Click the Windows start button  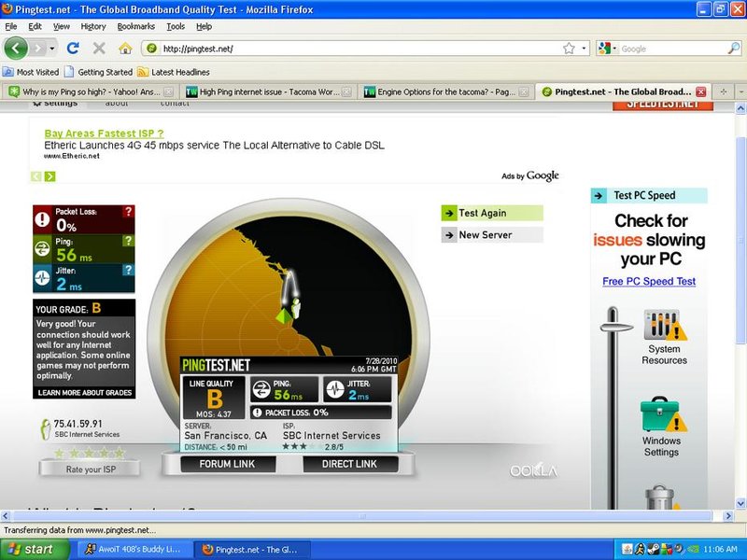(x=35, y=549)
